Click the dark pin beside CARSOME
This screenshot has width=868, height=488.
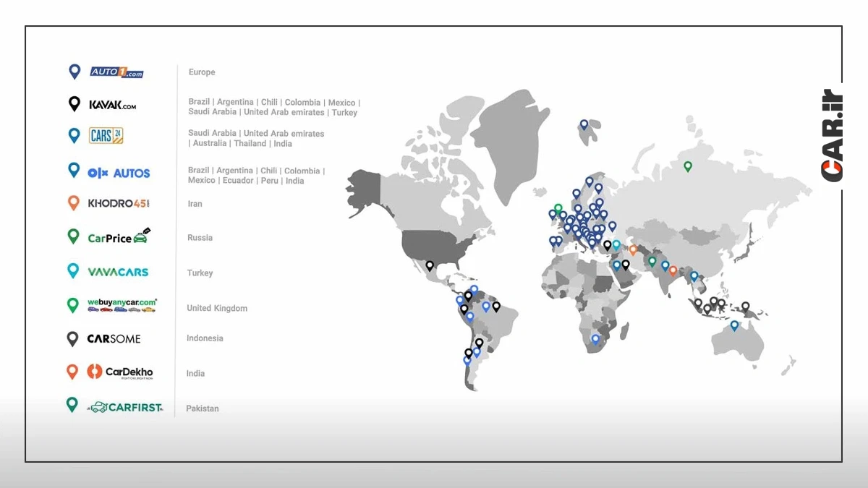[72, 338]
